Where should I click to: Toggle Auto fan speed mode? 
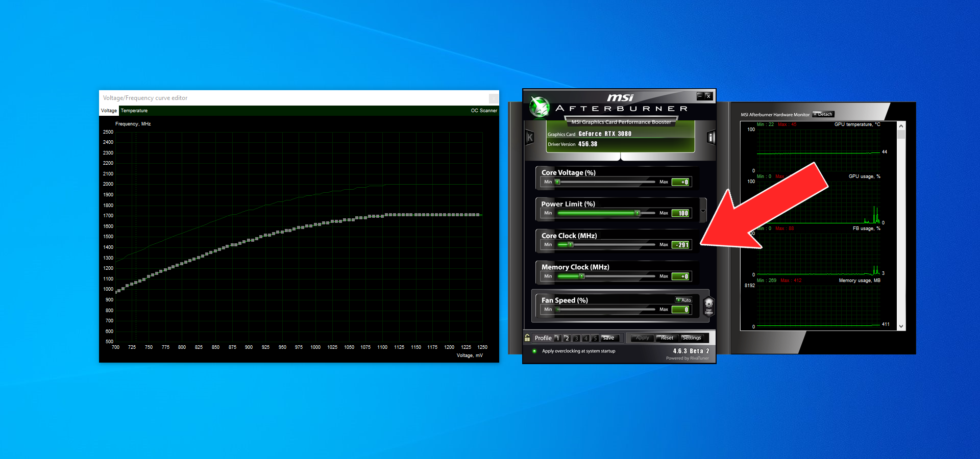click(684, 300)
